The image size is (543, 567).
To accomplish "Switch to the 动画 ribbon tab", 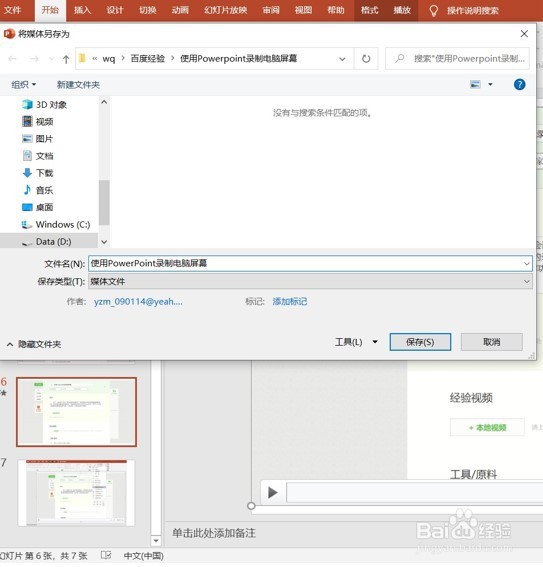I will (180, 10).
